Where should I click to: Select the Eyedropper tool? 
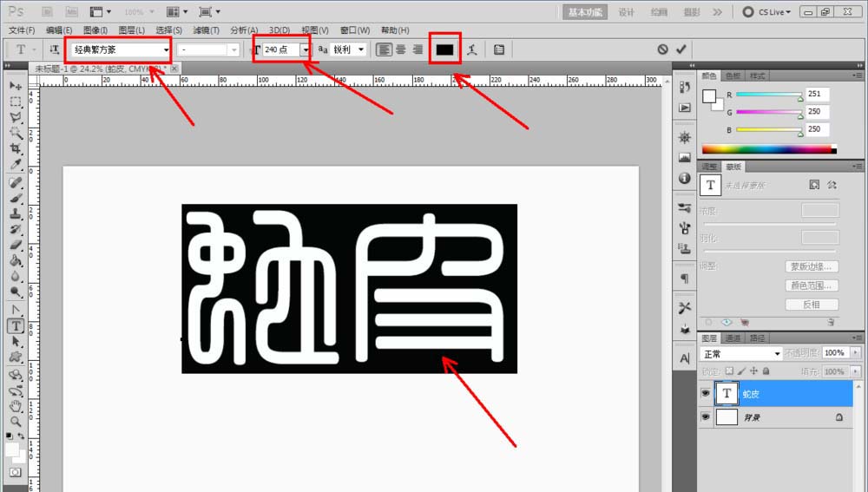click(x=16, y=165)
